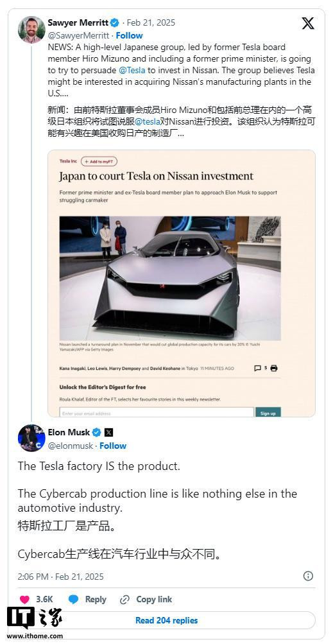Viewport: 333px width, 644px height.
Task: Open the Nissan concept car photo
Action: coord(170,278)
